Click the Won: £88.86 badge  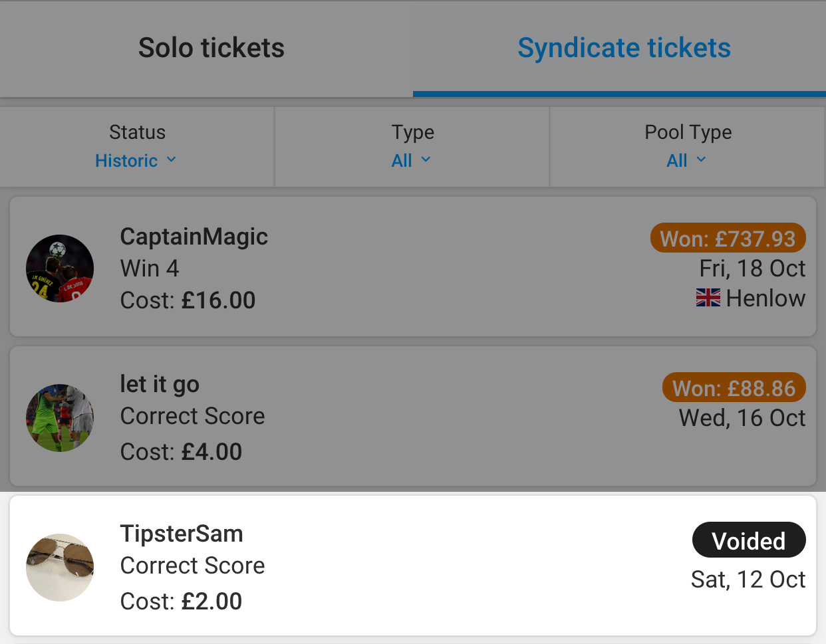(734, 388)
